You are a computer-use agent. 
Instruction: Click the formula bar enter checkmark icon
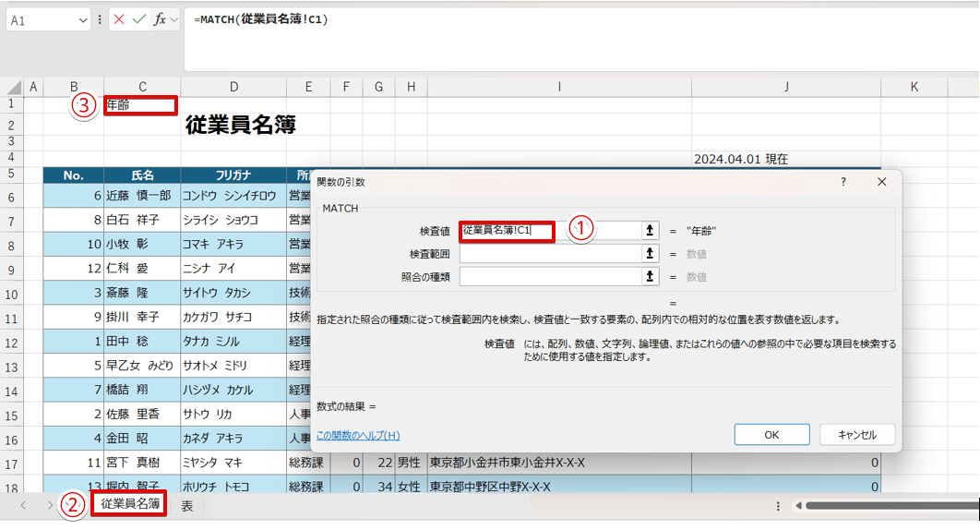pos(138,19)
